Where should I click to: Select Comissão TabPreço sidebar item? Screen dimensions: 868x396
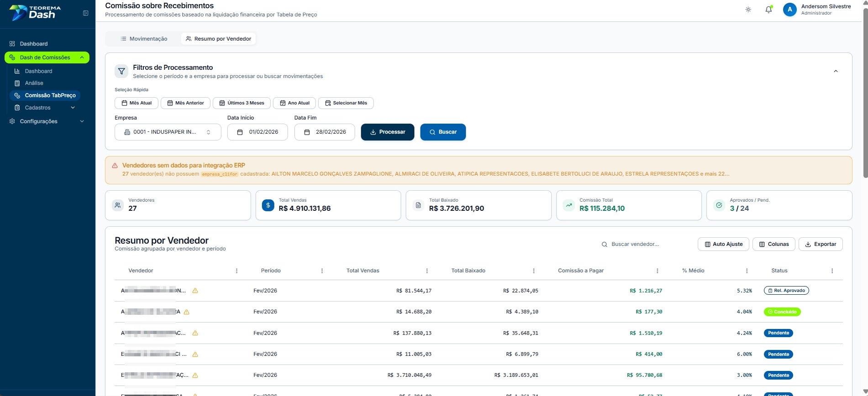(45, 95)
